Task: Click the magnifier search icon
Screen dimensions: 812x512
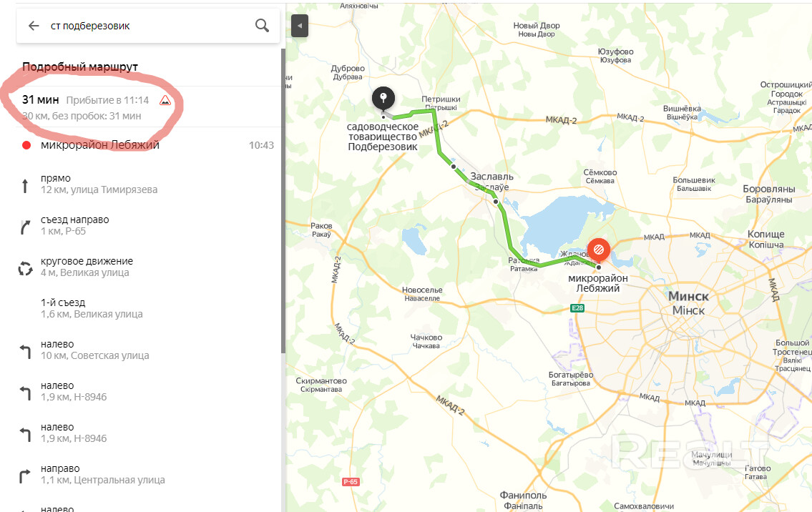Action: [x=262, y=25]
